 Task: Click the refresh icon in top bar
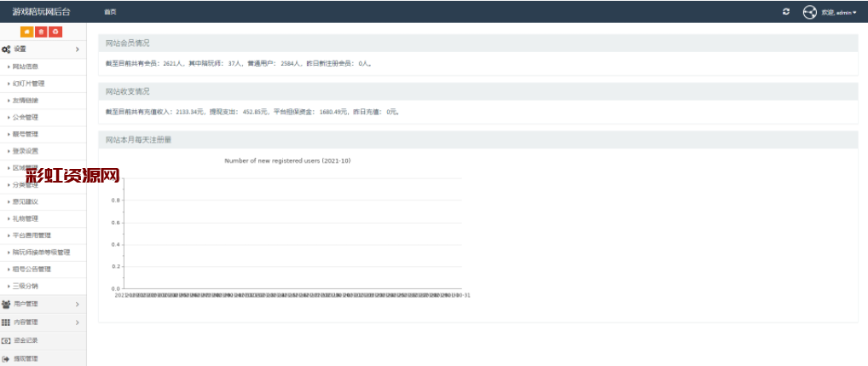click(785, 12)
